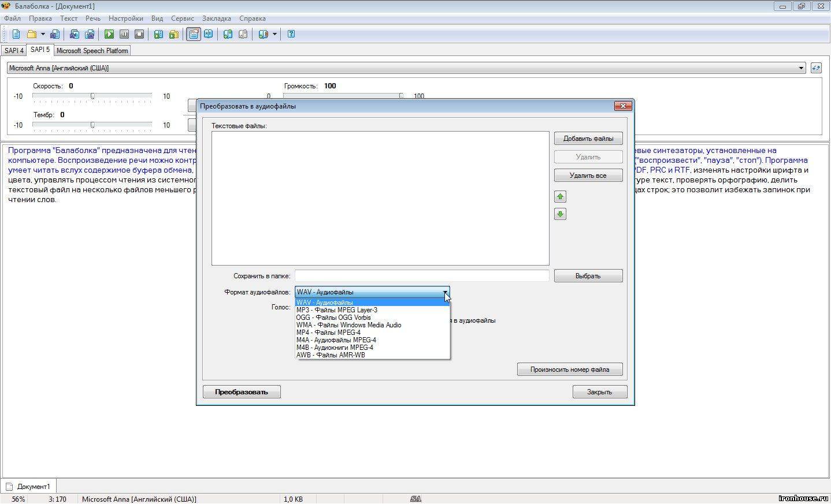Click the Громкость volume slider handle

coord(401,96)
